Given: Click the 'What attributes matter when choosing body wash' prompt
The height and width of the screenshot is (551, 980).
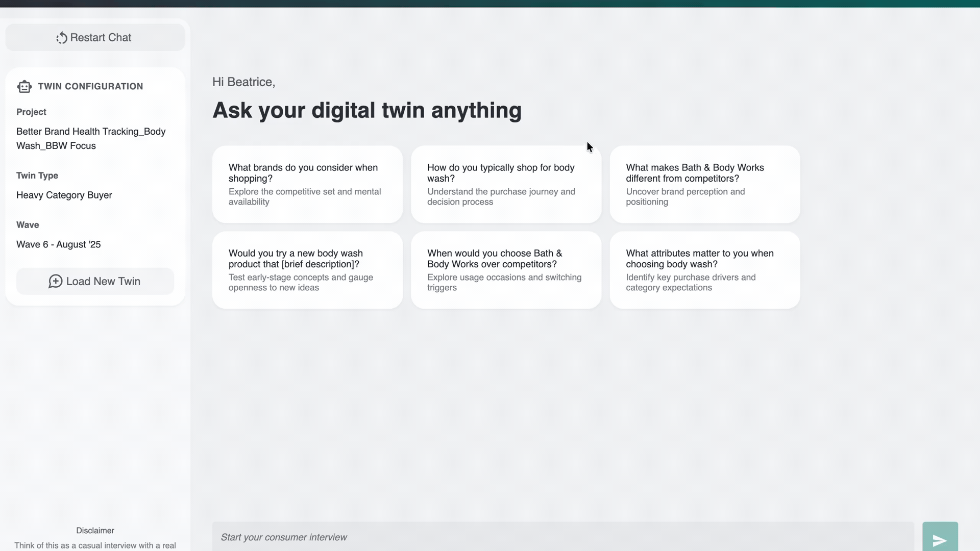Looking at the screenshot, I should tap(704, 270).
